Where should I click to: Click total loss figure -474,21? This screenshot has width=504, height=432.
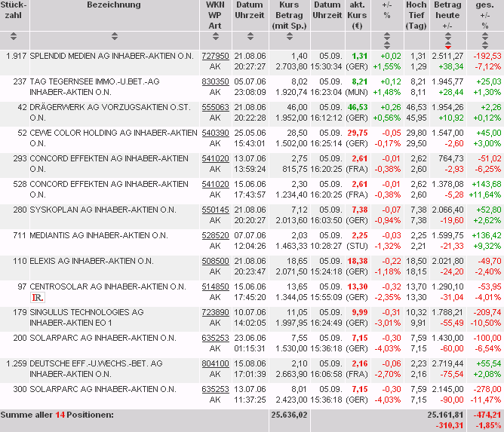(487, 415)
